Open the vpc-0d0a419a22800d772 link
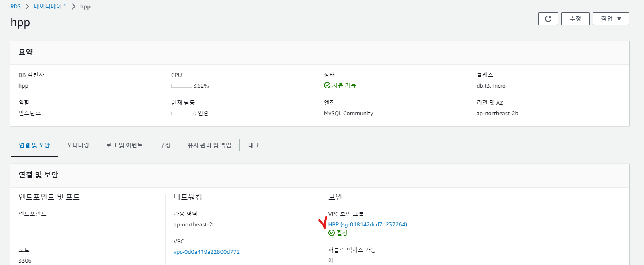Image resolution: width=644 pixels, height=265 pixels. click(207, 252)
